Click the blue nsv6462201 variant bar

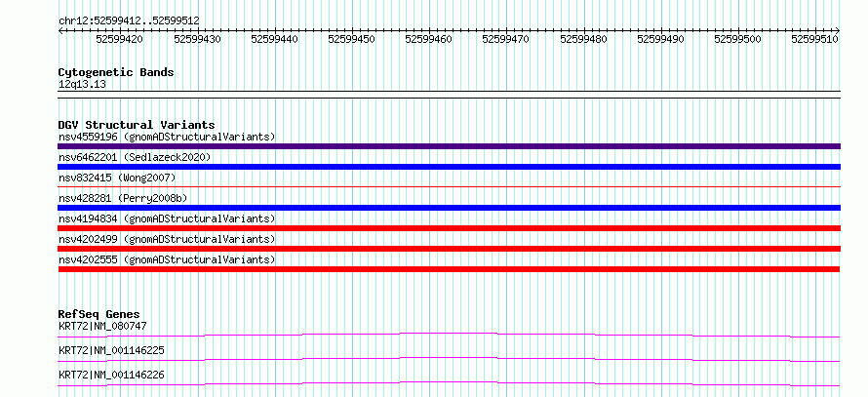pos(449,167)
